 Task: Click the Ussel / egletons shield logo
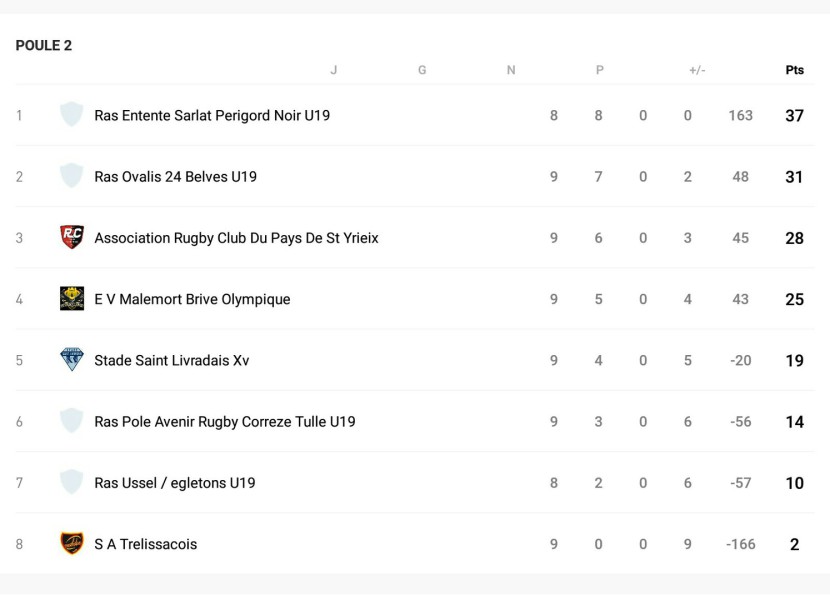click(72, 482)
